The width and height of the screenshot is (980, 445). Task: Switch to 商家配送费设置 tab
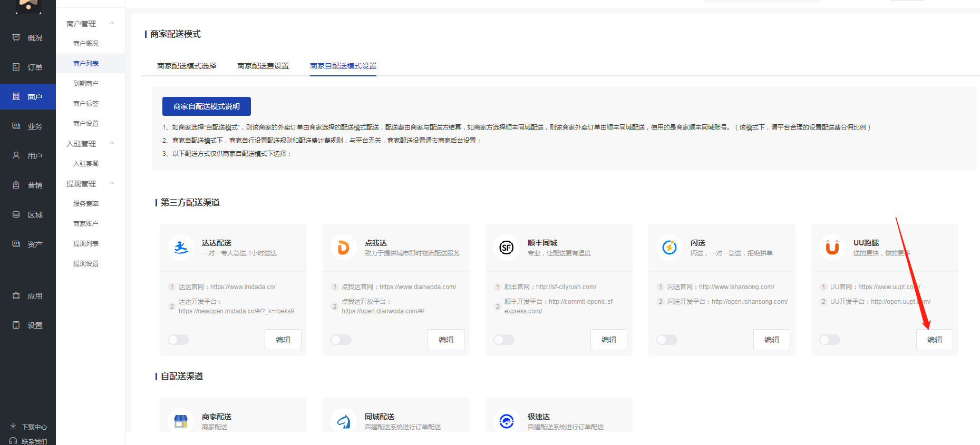(263, 66)
